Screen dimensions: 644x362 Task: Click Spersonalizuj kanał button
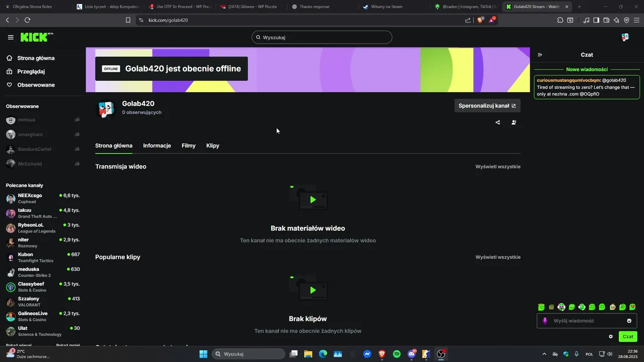pos(487,106)
